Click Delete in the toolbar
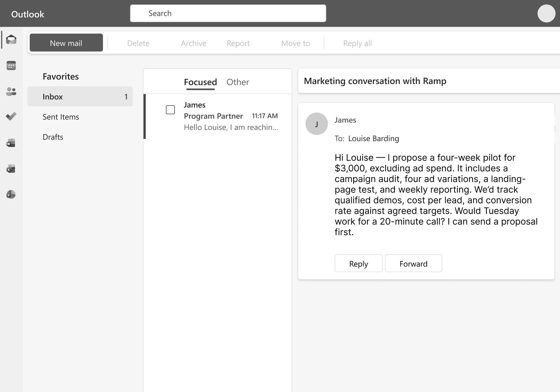560x392 pixels. coord(138,43)
